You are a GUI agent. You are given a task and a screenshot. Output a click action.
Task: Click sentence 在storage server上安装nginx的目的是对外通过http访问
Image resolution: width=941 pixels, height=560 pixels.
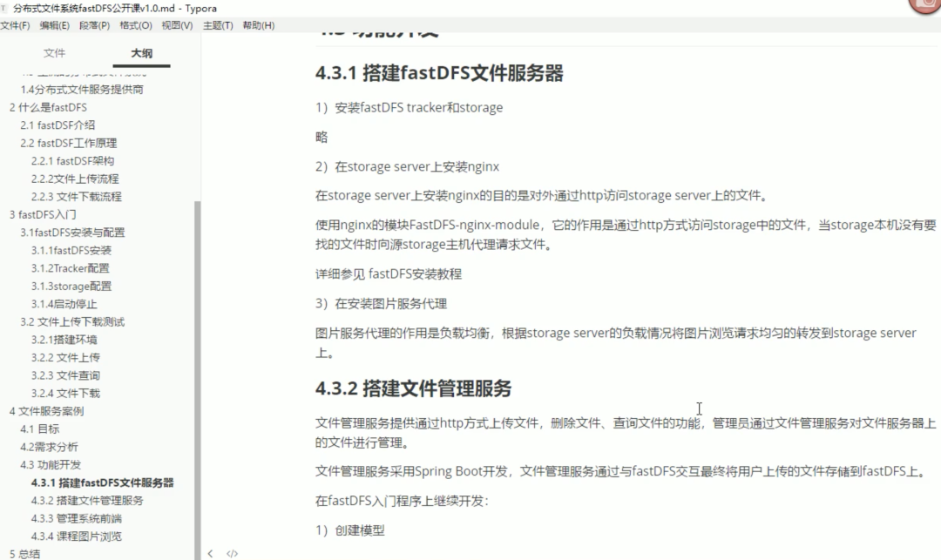coord(543,196)
